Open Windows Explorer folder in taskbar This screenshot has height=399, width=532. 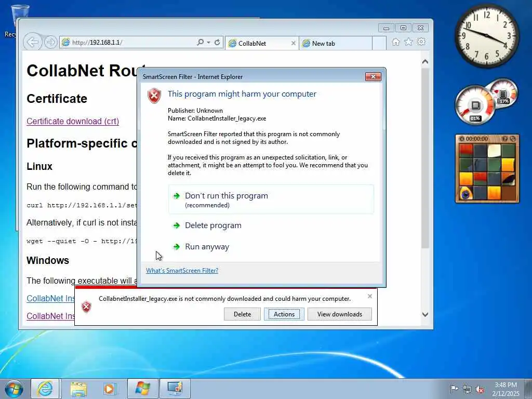point(78,389)
